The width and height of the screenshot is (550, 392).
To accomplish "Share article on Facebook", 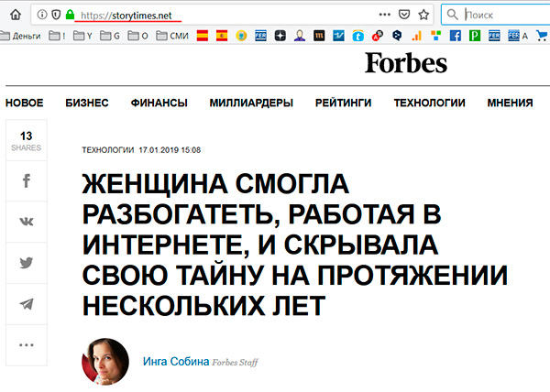I will click(27, 181).
